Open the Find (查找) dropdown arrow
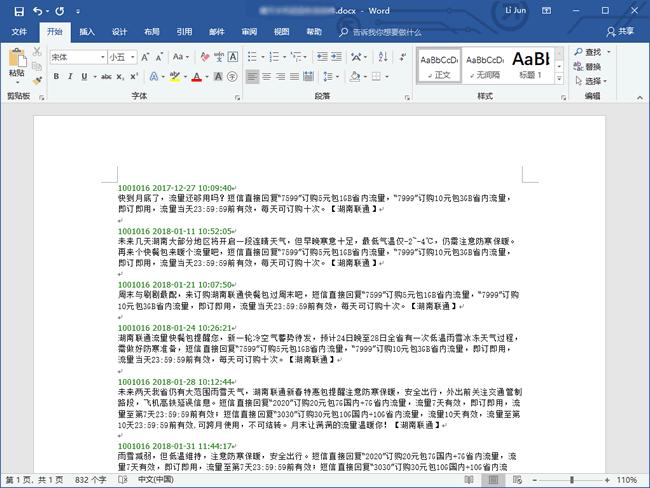The height and width of the screenshot is (488, 650). click(609, 52)
